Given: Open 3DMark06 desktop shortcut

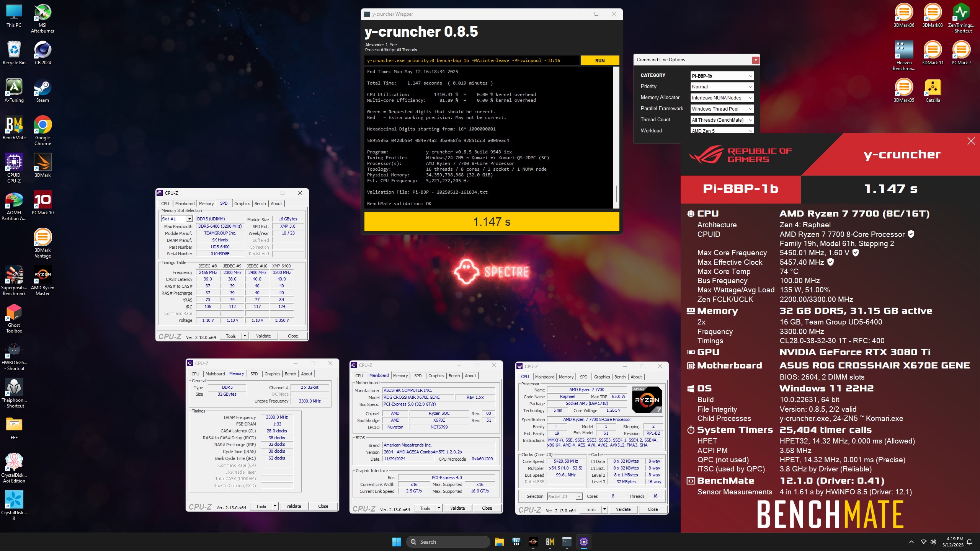Looking at the screenshot, I should [904, 16].
